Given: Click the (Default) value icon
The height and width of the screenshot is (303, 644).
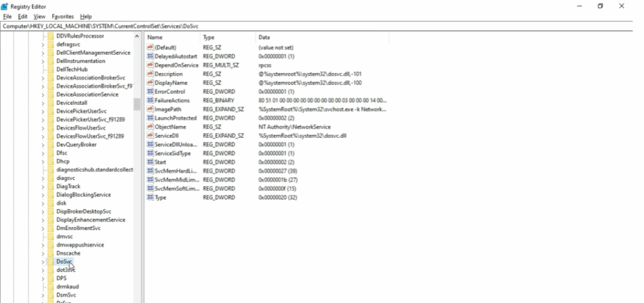Looking at the screenshot, I should [150, 47].
